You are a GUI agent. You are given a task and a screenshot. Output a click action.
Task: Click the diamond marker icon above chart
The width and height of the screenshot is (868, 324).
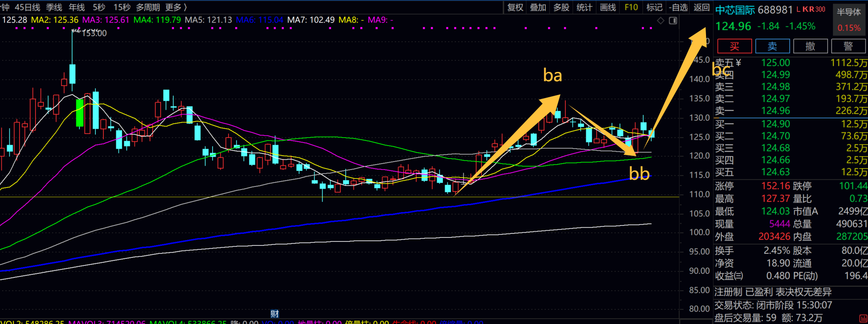[661, 20]
